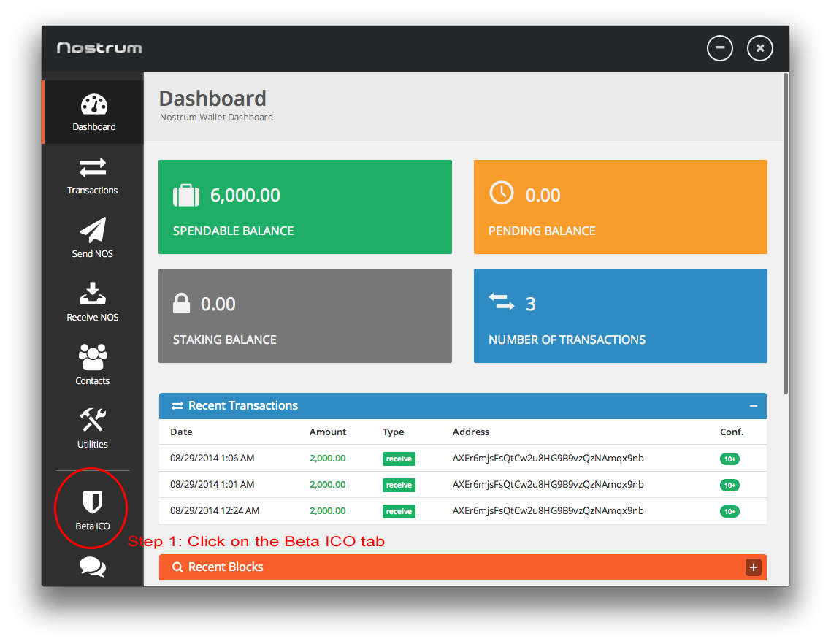Viewport: 831px width, 644px height.
Task: Open the chat bubbles icon in sidebar
Action: pyautogui.click(x=93, y=567)
